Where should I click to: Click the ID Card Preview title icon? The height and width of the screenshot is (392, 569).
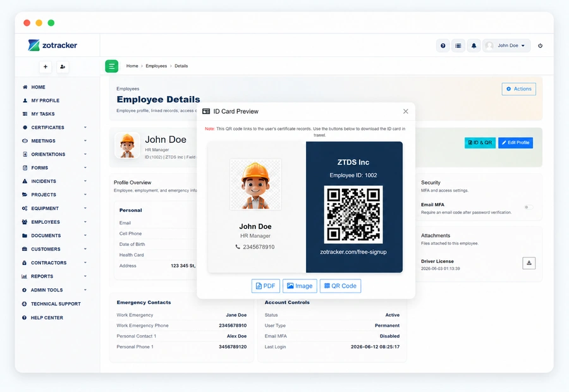pyautogui.click(x=206, y=111)
